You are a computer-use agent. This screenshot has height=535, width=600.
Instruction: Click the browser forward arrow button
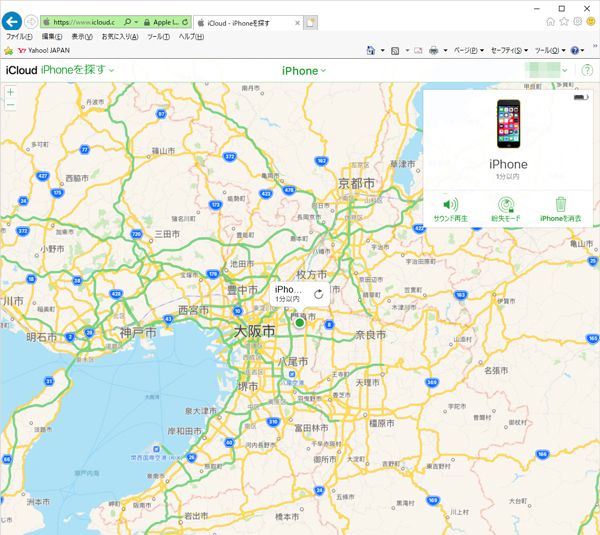pyautogui.click(x=31, y=22)
